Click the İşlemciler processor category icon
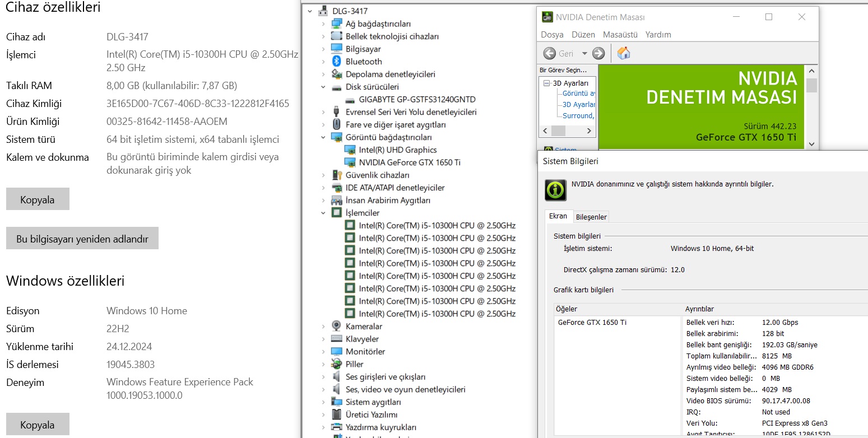The image size is (868, 438). click(336, 213)
